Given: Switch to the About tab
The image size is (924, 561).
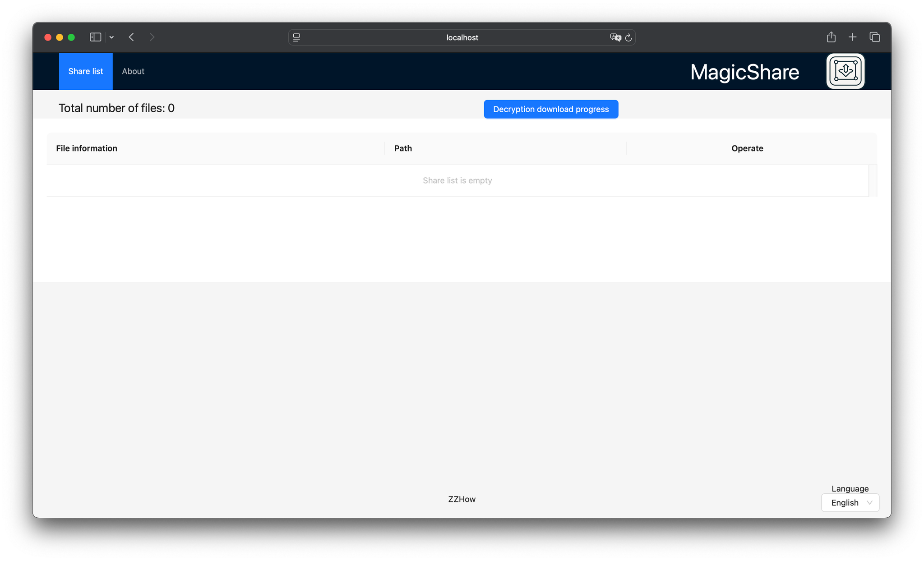Looking at the screenshot, I should pos(133,71).
